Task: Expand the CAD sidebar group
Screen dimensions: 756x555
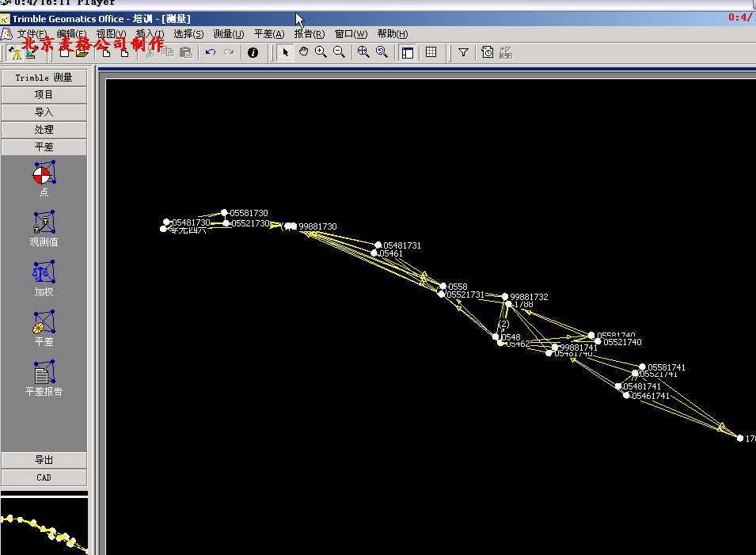Action: [44, 477]
